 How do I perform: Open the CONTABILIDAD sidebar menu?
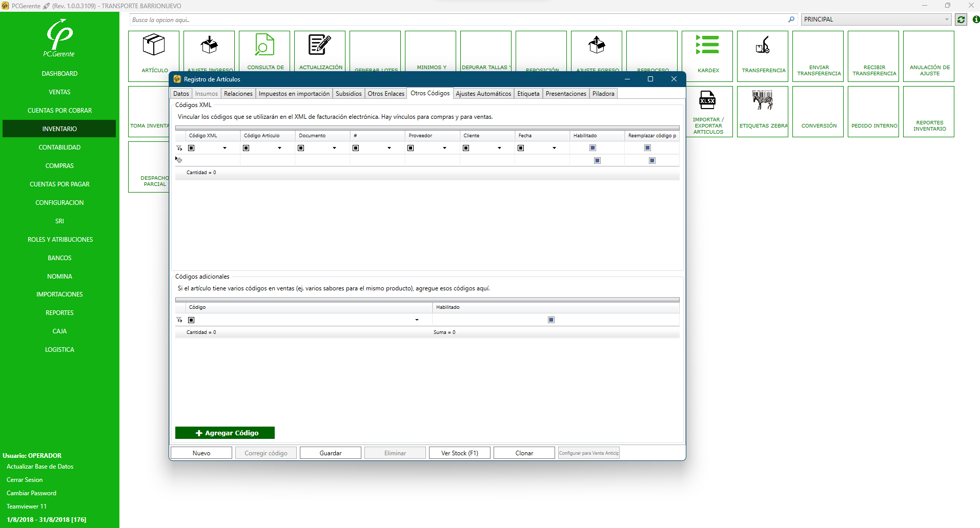point(59,147)
